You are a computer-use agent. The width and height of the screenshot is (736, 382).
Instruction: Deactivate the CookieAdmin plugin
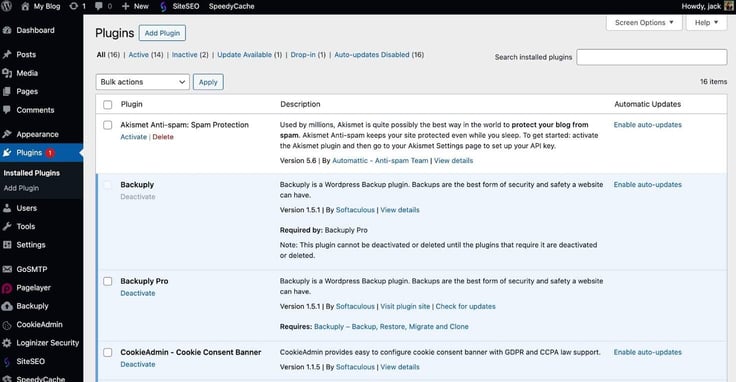[x=138, y=364]
